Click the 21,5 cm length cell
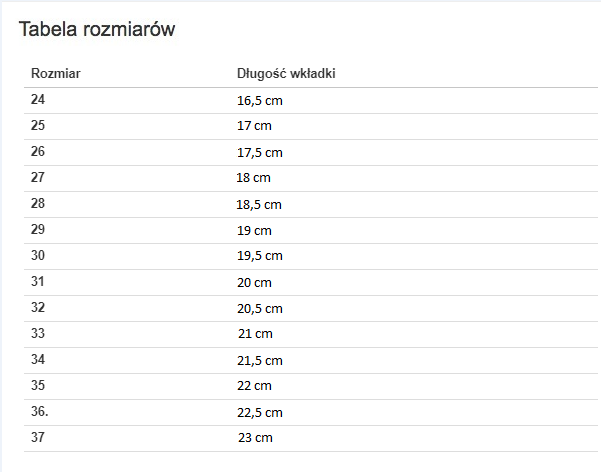The image size is (601, 475). pyautogui.click(x=259, y=361)
